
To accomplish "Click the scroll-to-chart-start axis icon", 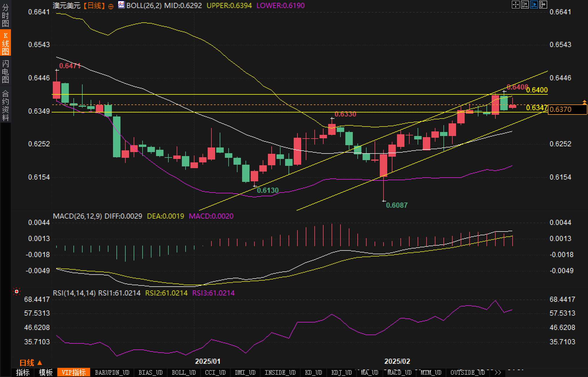I will 525,5.
